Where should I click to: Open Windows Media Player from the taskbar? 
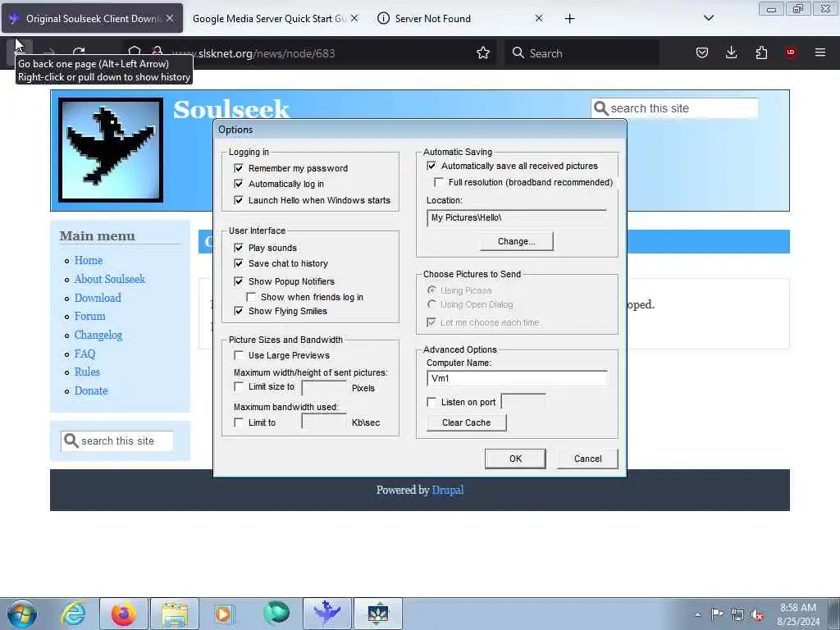tap(223, 614)
